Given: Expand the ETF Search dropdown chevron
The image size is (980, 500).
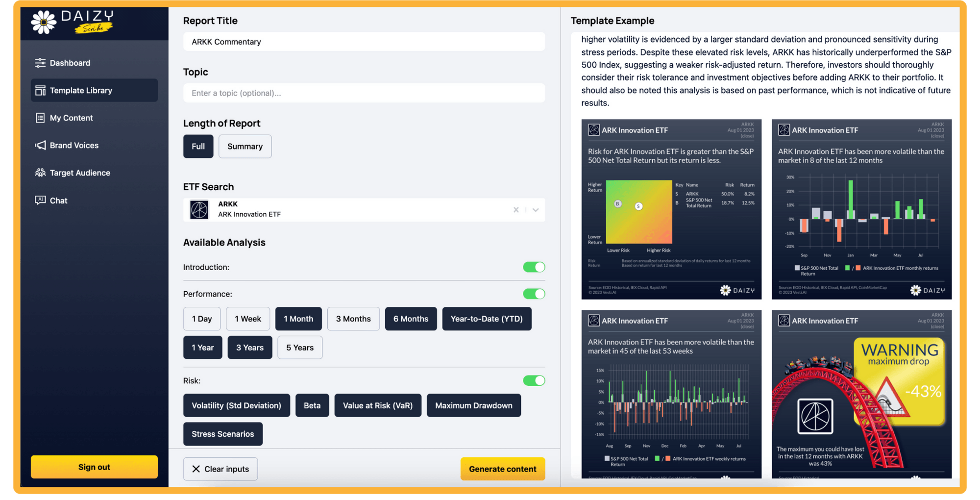Looking at the screenshot, I should (536, 210).
